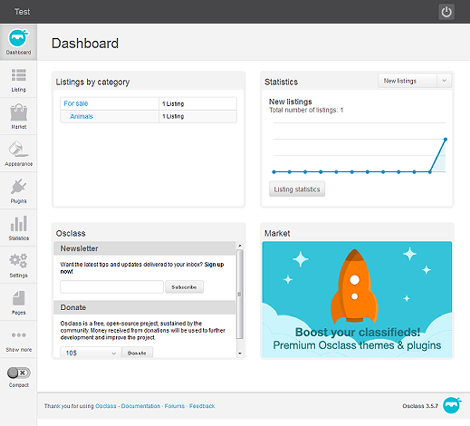470x426 pixels.
Task: Click the Osclass panel scrollbar down arrow
Action: (x=240, y=353)
